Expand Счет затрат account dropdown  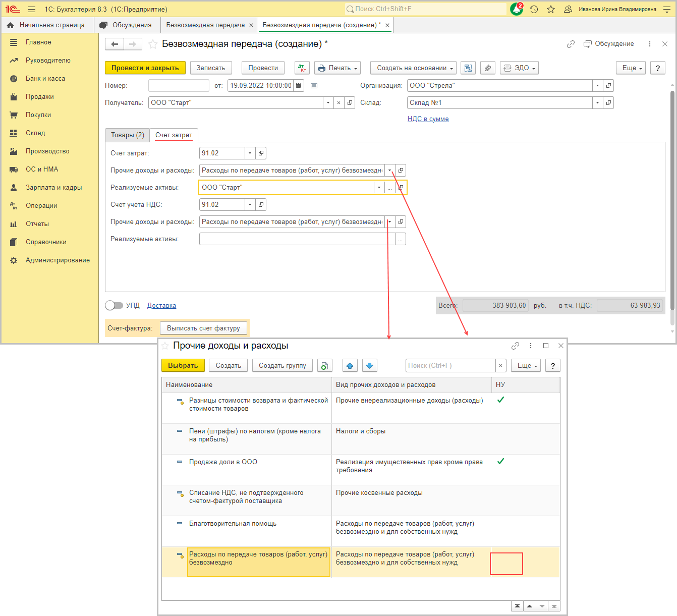point(250,153)
